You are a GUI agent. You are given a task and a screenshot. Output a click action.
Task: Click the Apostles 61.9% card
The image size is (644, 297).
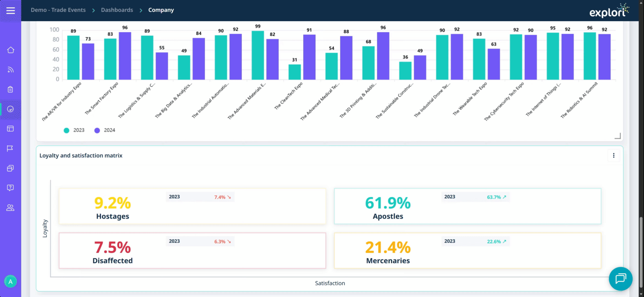[467, 206]
